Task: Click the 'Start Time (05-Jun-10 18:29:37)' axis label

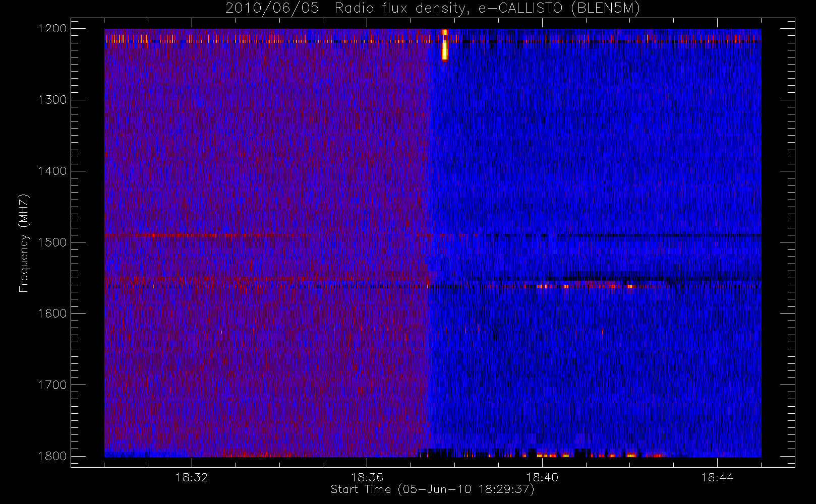Action: [x=432, y=489]
